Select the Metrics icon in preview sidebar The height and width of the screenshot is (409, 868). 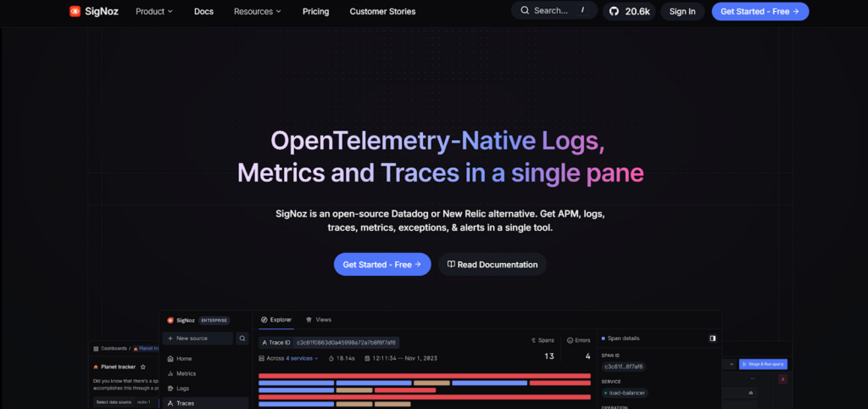(x=170, y=373)
